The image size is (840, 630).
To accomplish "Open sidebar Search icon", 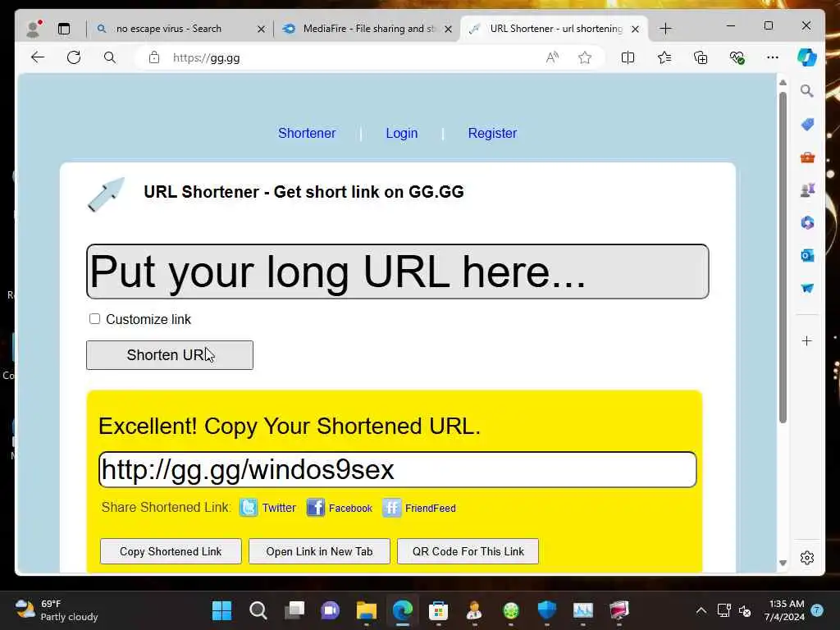I will tap(807, 91).
